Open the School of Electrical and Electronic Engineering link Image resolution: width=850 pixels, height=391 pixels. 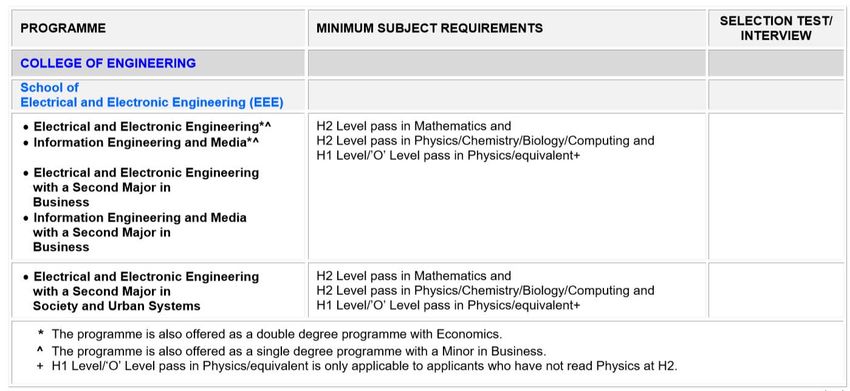[x=152, y=95]
